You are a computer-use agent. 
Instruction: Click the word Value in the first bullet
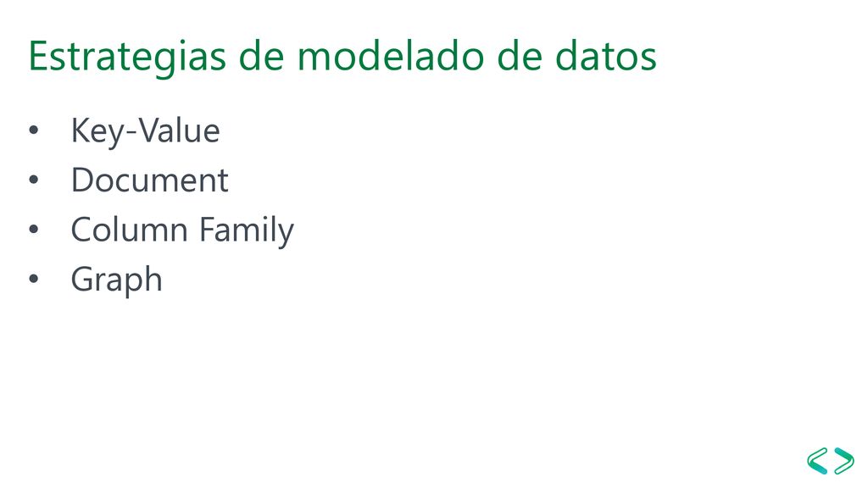click(178, 130)
